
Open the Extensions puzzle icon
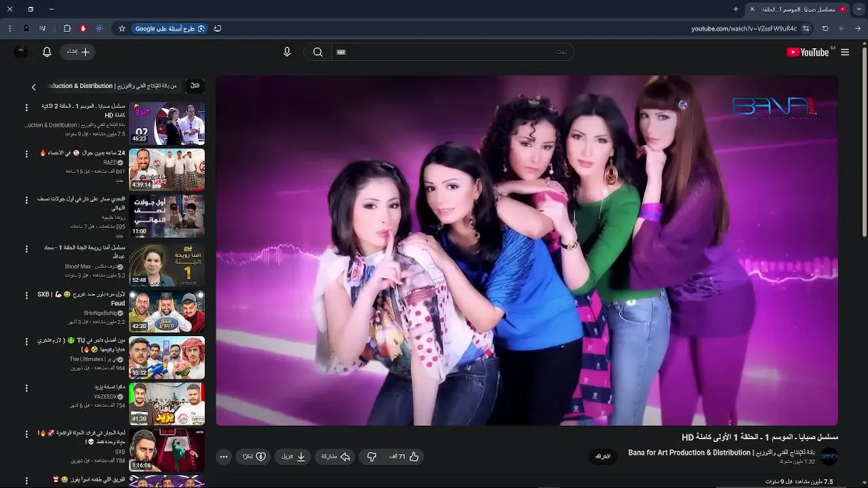click(x=66, y=28)
